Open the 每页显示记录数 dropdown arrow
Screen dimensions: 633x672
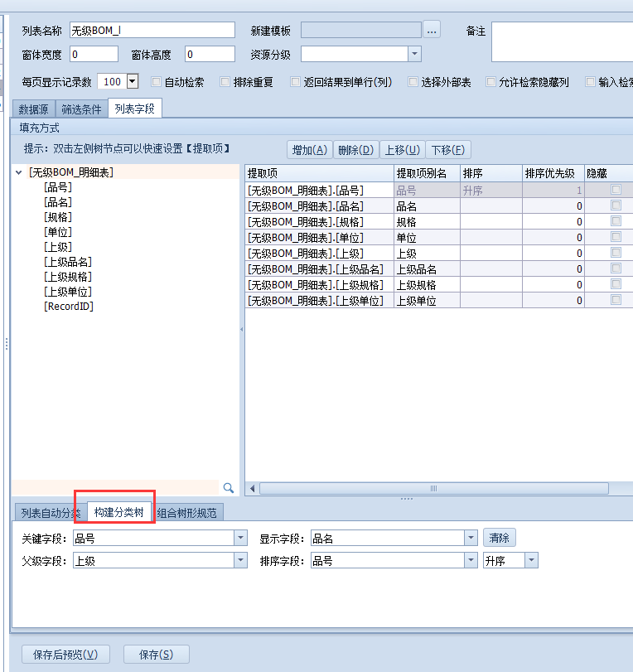[x=132, y=81]
